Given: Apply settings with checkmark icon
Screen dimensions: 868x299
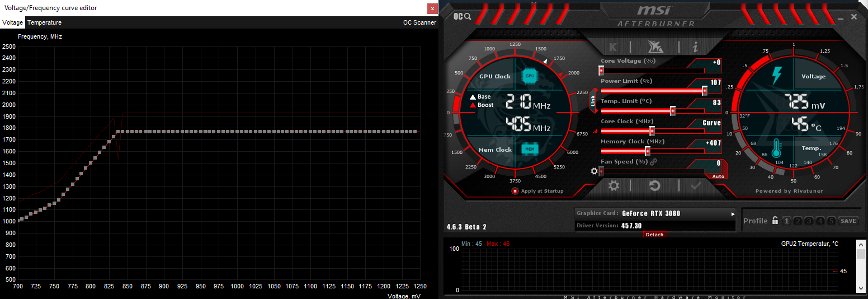Looking at the screenshot, I should click(696, 185).
